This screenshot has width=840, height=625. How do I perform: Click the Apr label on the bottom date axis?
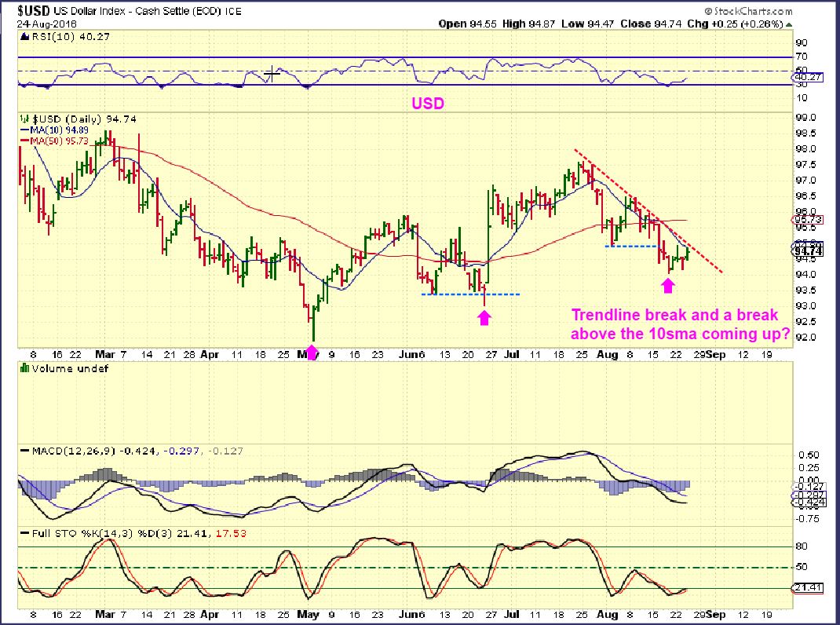(210, 614)
